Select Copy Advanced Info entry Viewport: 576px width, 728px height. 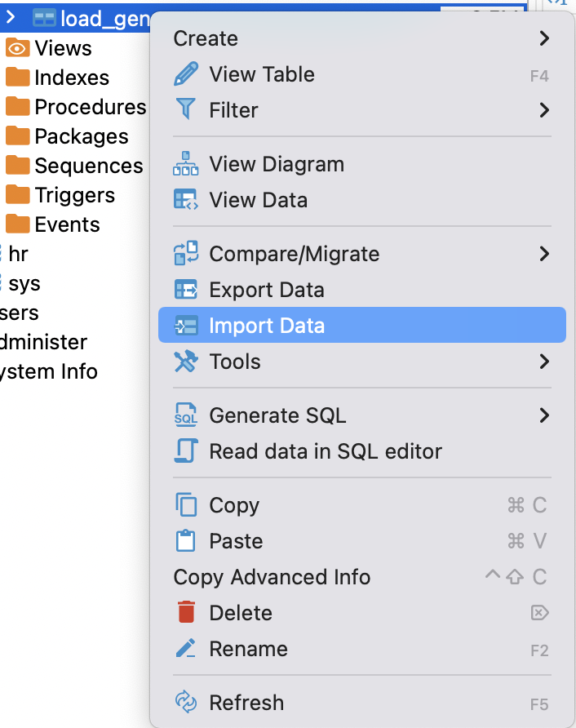(x=272, y=577)
